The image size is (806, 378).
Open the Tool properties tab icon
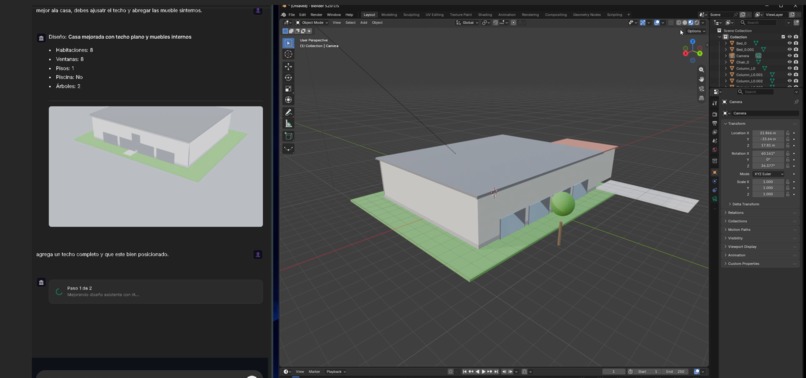pyautogui.click(x=715, y=103)
